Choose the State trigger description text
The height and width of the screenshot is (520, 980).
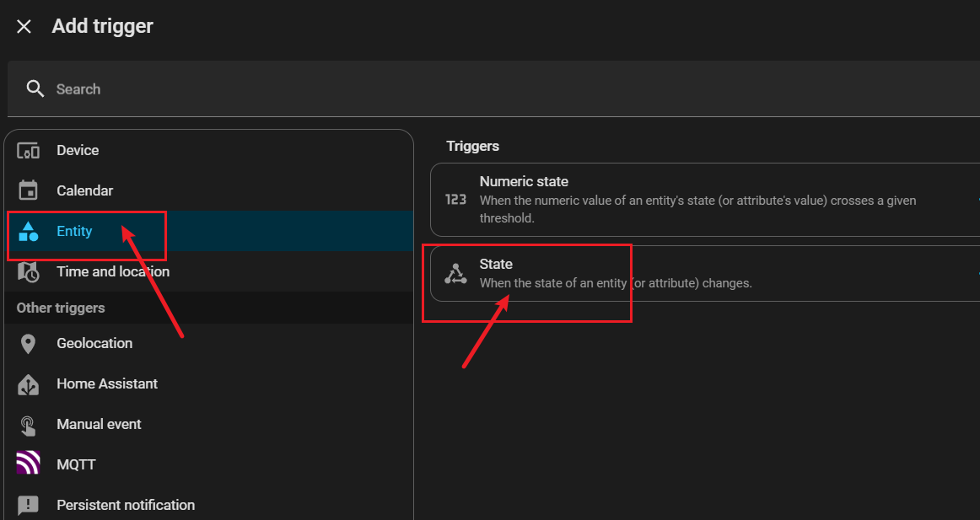[615, 283]
